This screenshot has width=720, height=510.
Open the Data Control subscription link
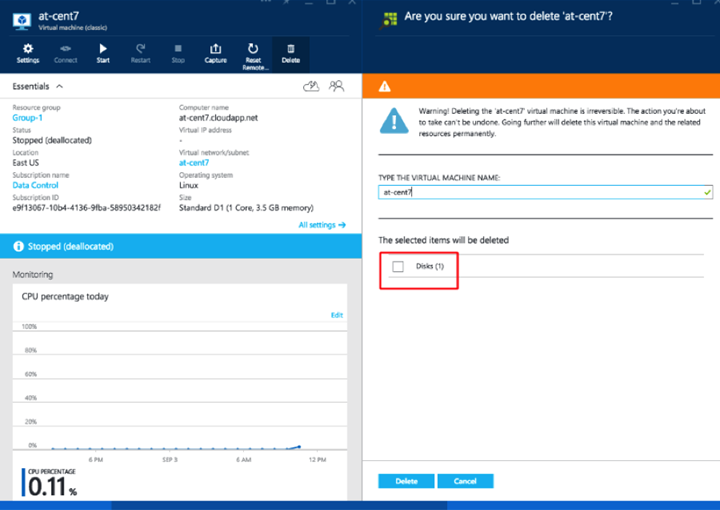point(35,185)
